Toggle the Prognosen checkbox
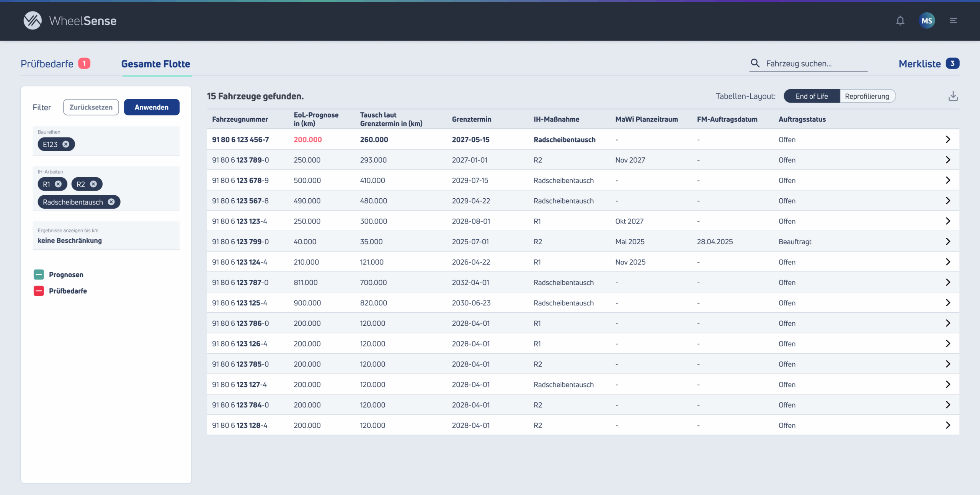Screen dimensions: 980x495 coord(39,274)
